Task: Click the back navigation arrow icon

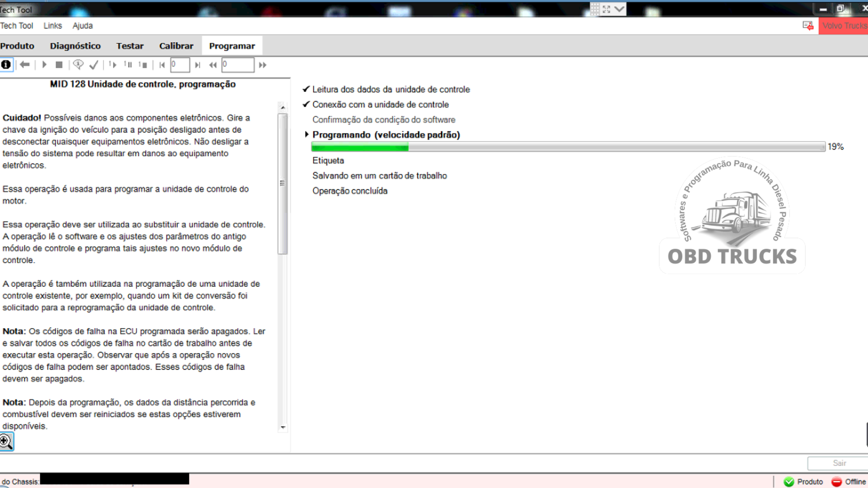Action: 25,64
